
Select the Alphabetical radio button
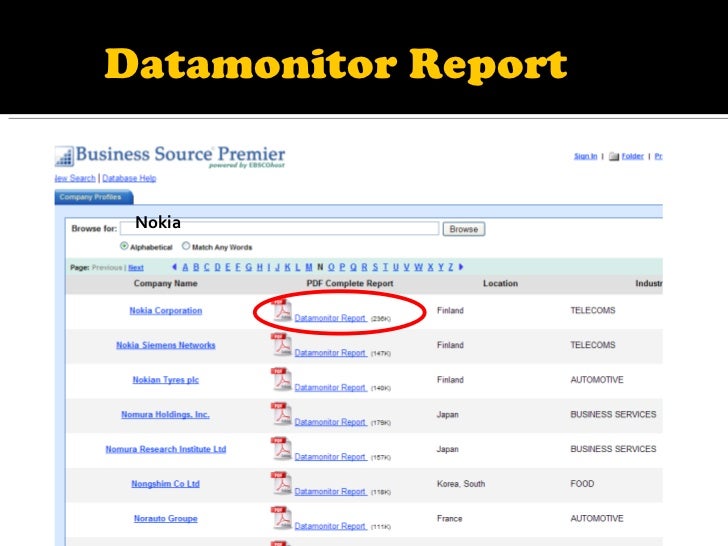pyautogui.click(x=124, y=246)
